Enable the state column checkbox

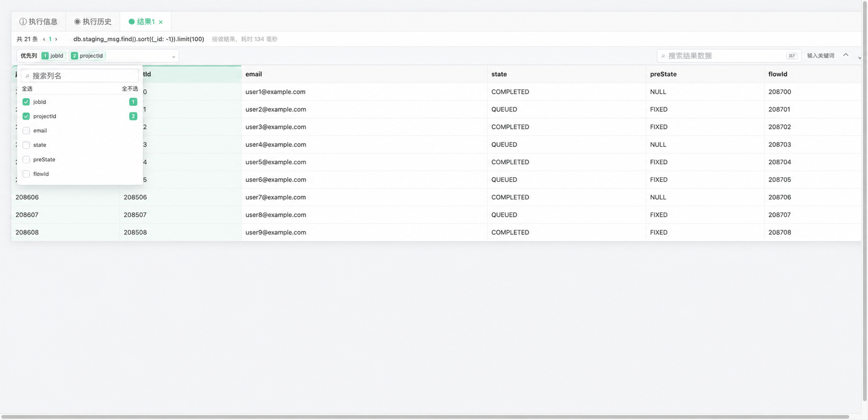click(26, 145)
